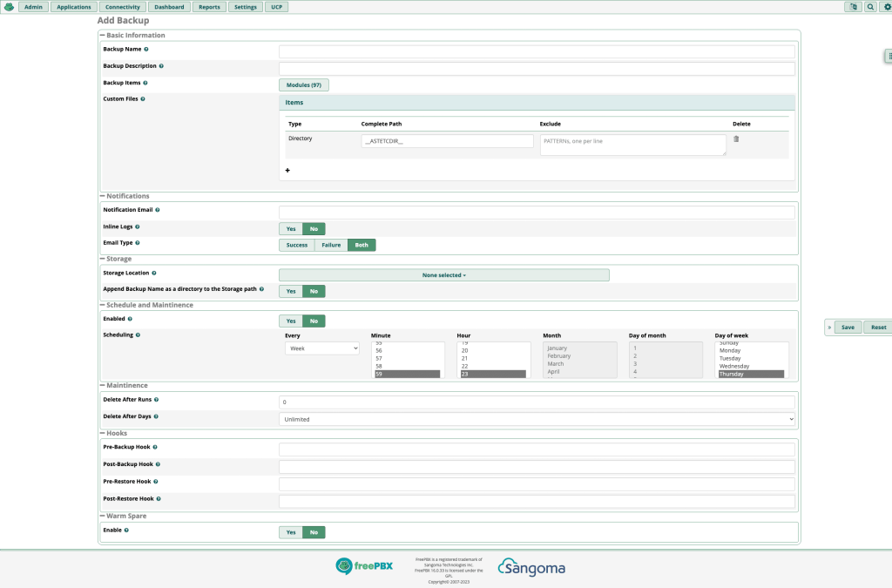Open the Storage Location dropdown
Image resolution: width=892 pixels, height=588 pixels.
(x=443, y=275)
